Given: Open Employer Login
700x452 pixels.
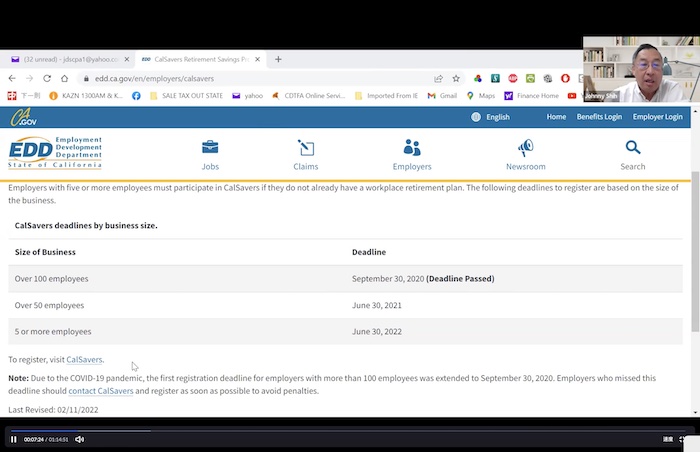Looking at the screenshot, I should pos(658,117).
